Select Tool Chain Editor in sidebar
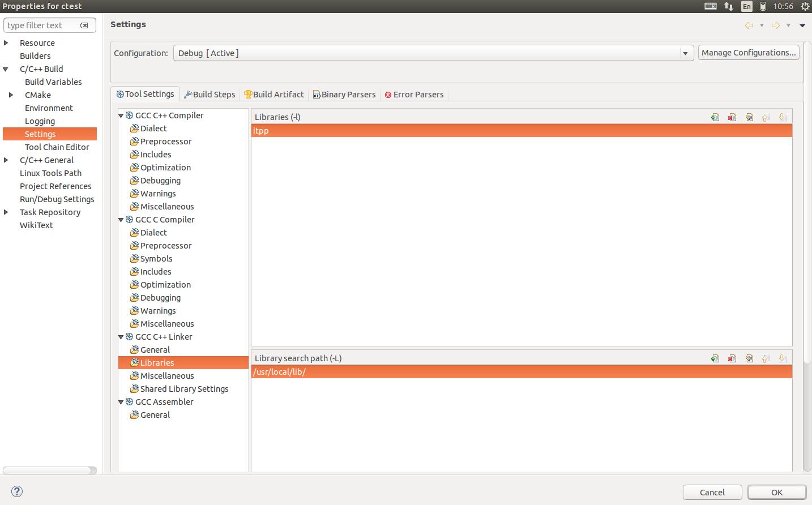 tap(57, 147)
